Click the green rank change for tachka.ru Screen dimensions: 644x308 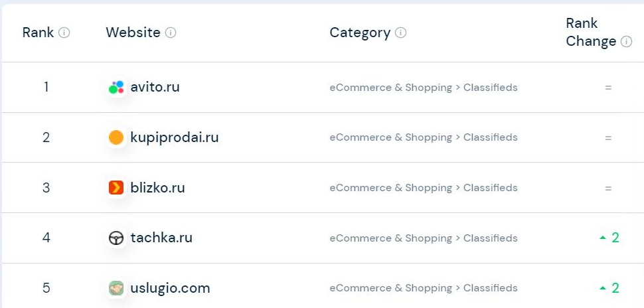click(609, 238)
